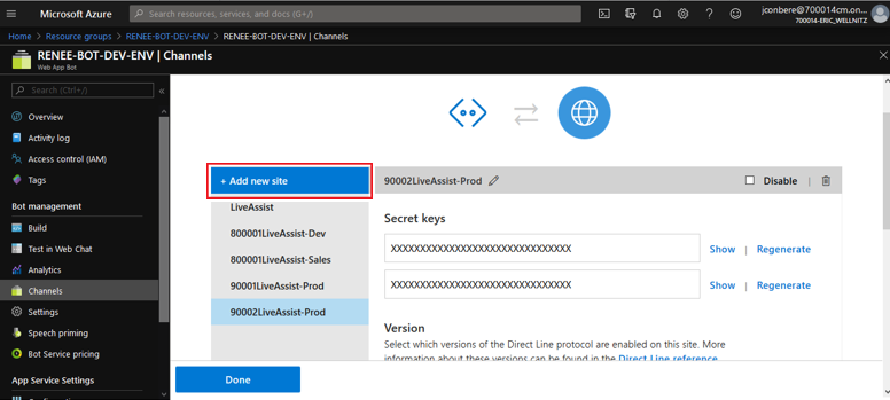The image size is (890, 400).
Task: Open the Directory and subscription filter icon
Action: (x=631, y=14)
